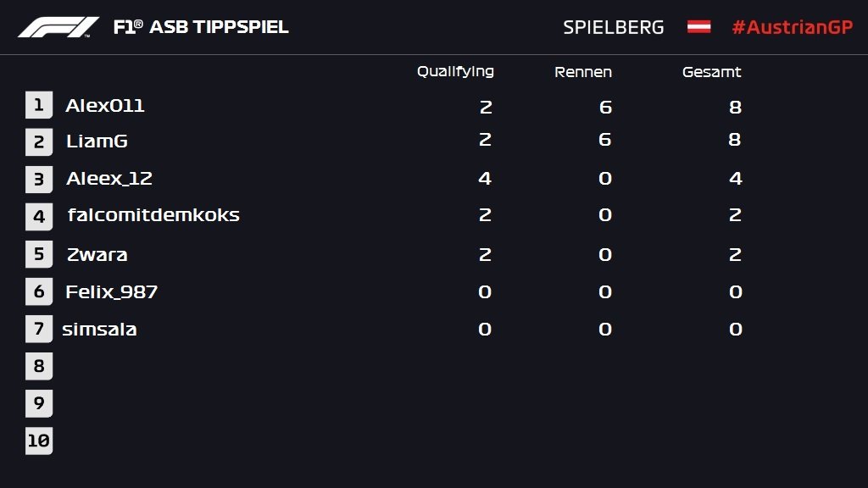Select the position 5 rank badge
Viewport: 868px width, 488px height.
click(x=39, y=254)
